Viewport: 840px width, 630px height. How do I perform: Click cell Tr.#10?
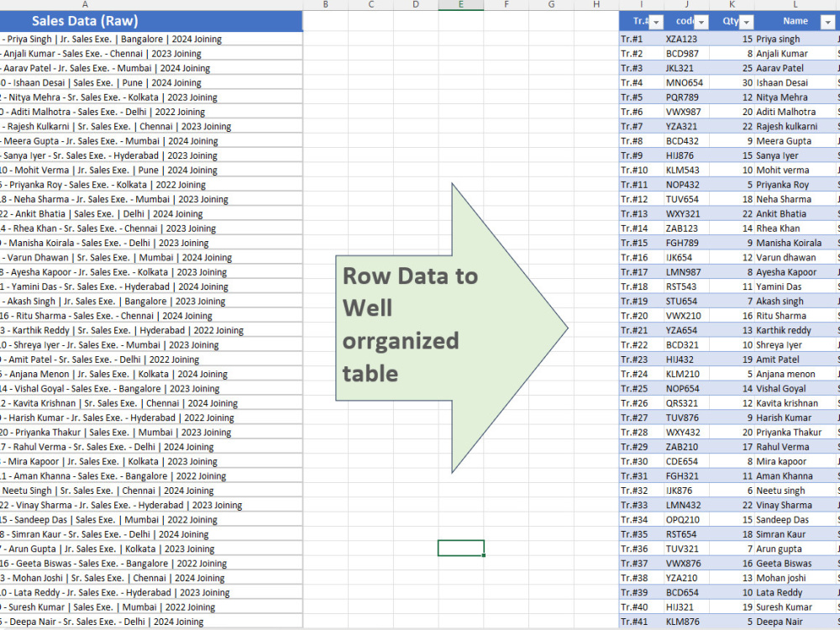coord(642,170)
